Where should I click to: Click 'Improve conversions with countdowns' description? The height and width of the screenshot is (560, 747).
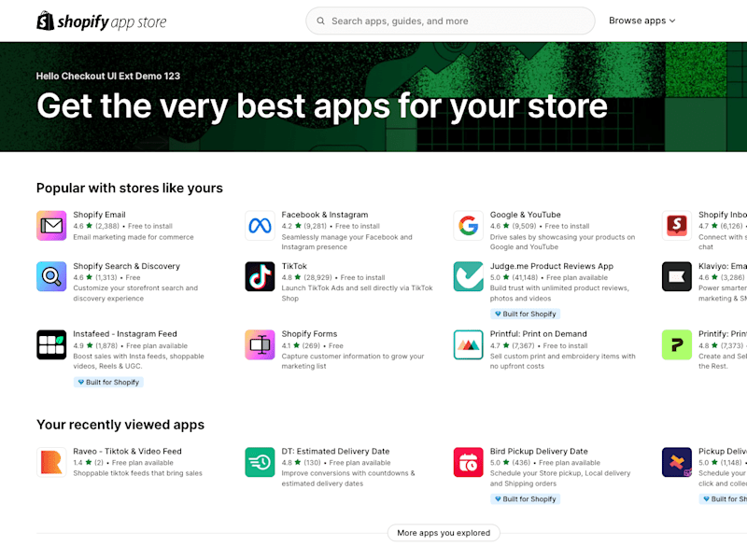click(347, 478)
